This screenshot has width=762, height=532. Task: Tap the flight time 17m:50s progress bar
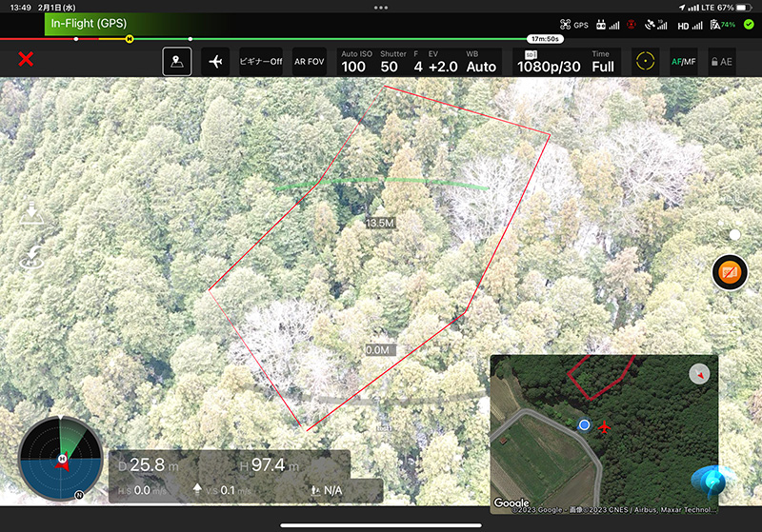tap(545, 39)
